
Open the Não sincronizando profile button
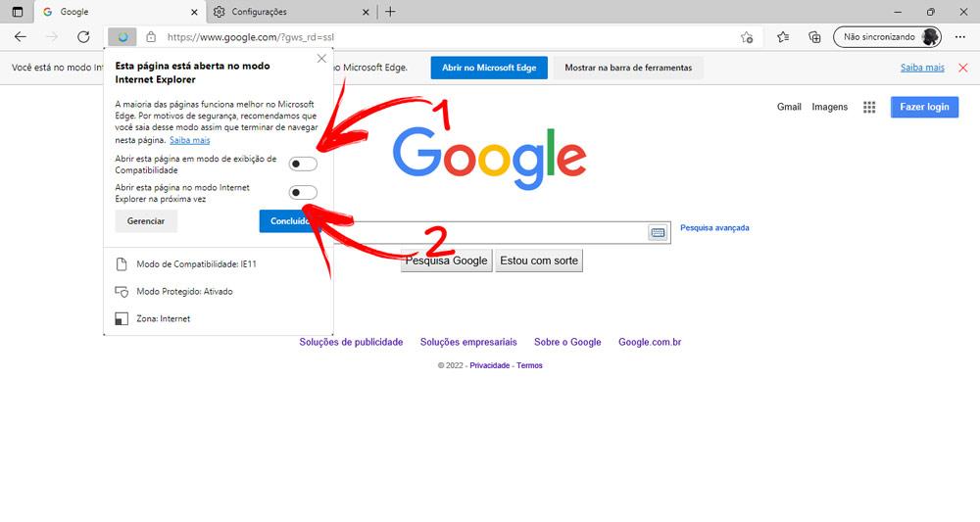(x=888, y=37)
